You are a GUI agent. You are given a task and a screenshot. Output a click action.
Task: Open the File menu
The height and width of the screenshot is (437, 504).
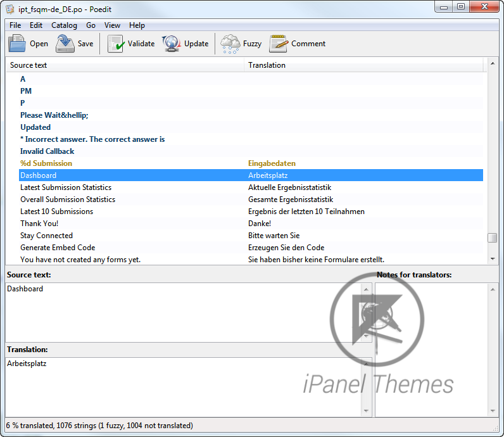click(15, 25)
